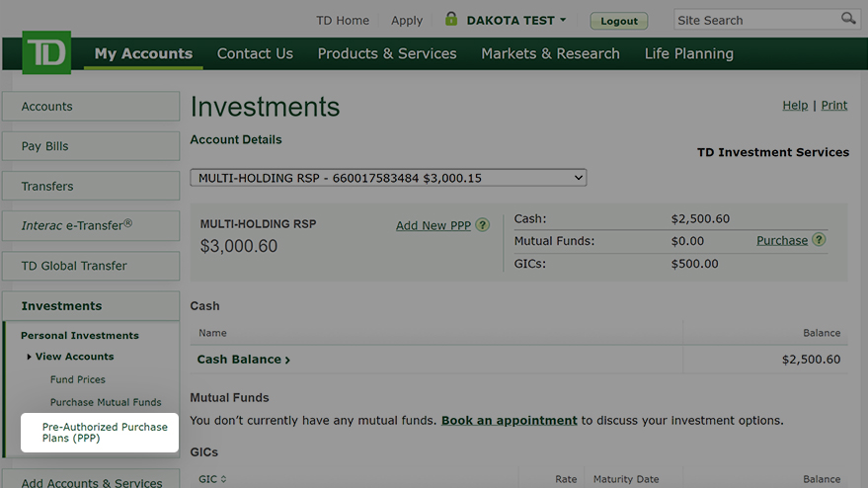Click the Name column header in Cash table
The height and width of the screenshot is (488, 868).
pyautogui.click(x=212, y=333)
